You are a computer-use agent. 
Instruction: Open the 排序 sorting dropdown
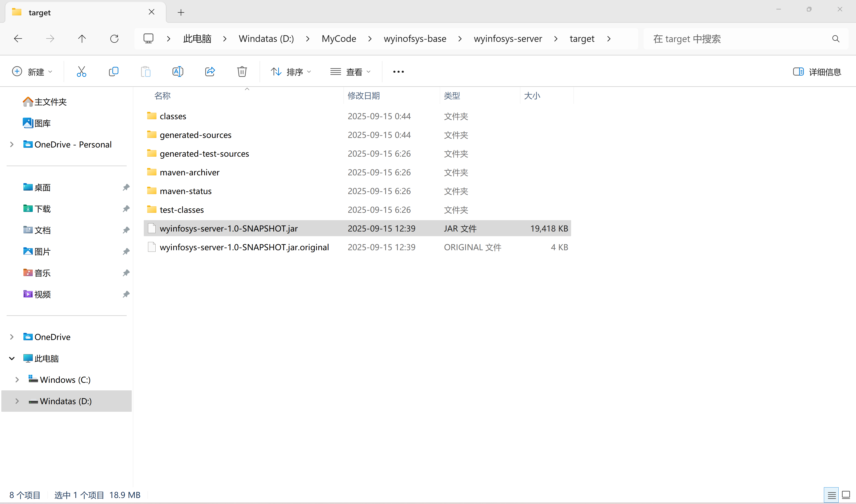[x=291, y=71]
